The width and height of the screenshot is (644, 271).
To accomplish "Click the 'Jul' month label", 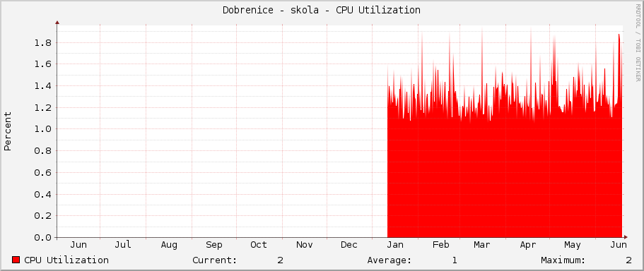I will point(123,245).
